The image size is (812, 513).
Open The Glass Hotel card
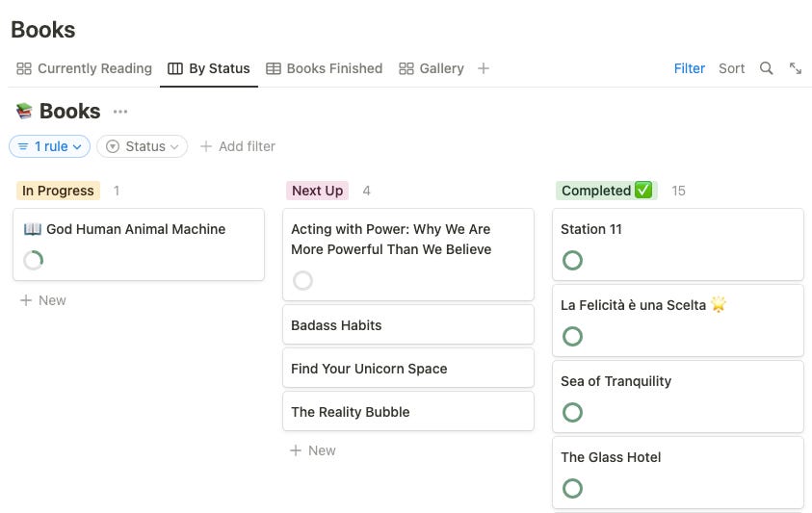point(678,473)
